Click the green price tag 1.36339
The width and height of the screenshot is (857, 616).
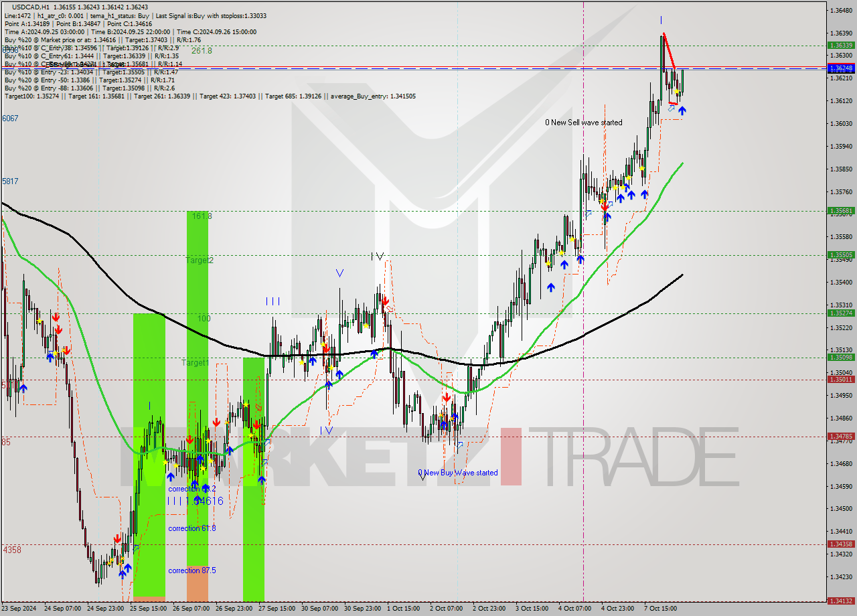pyautogui.click(x=841, y=46)
